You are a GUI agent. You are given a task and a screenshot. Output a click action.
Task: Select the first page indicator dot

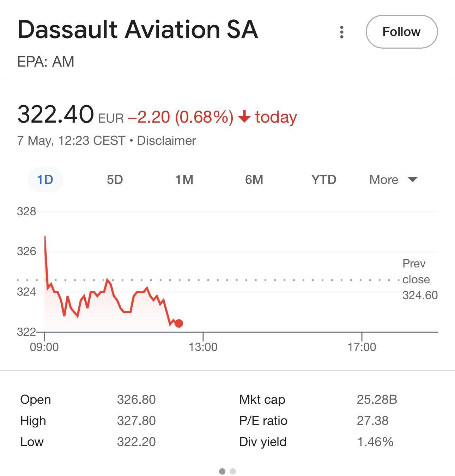(222, 471)
